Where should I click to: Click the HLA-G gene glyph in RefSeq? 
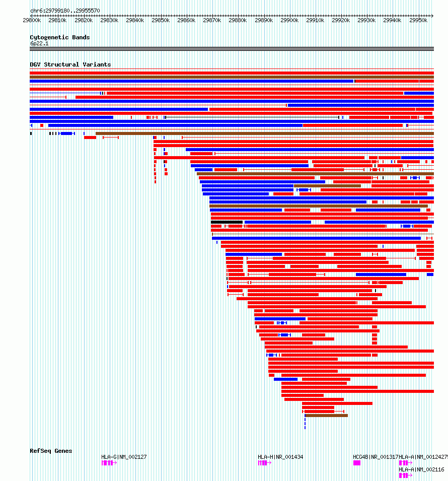pyautogui.click(x=109, y=462)
